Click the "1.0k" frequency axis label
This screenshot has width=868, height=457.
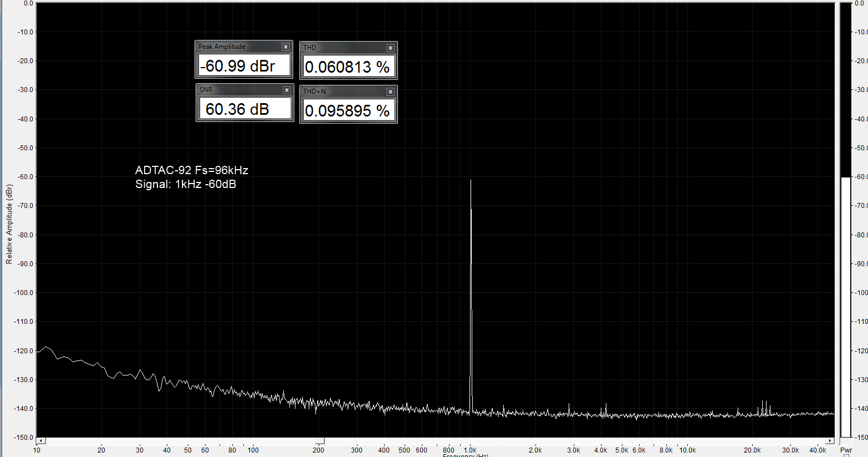click(x=470, y=450)
